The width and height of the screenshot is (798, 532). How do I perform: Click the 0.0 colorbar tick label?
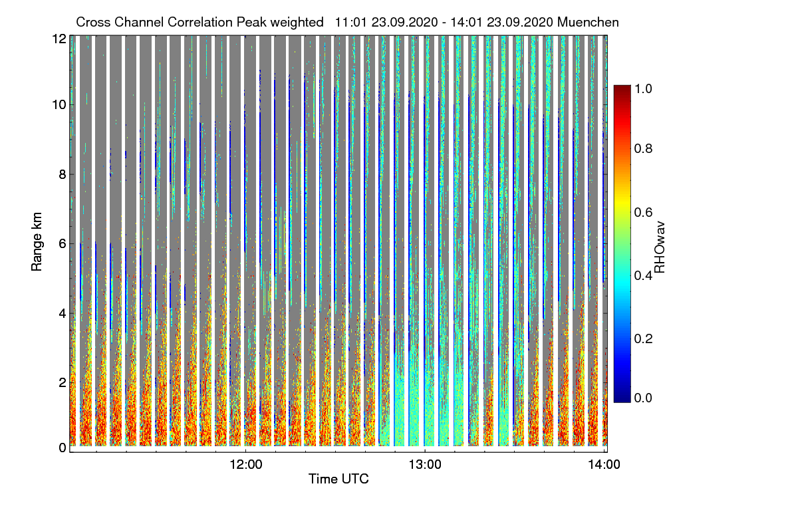[644, 398]
